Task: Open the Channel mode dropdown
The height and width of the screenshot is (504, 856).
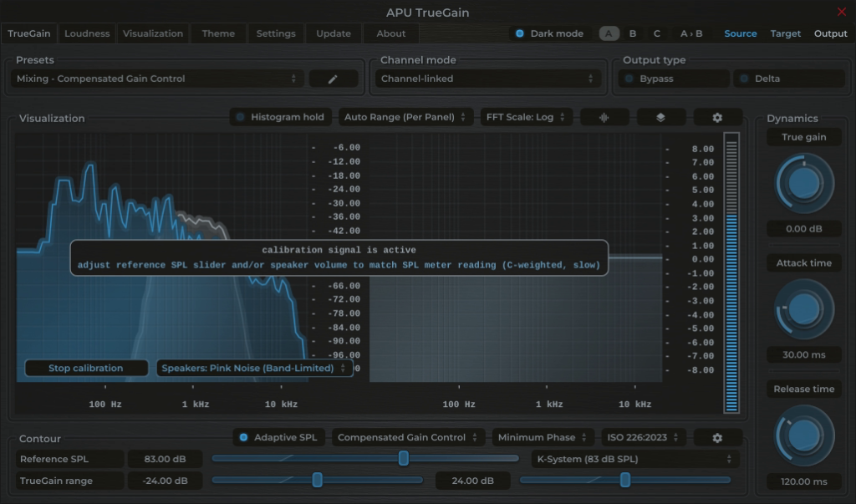Action: point(488,77)
